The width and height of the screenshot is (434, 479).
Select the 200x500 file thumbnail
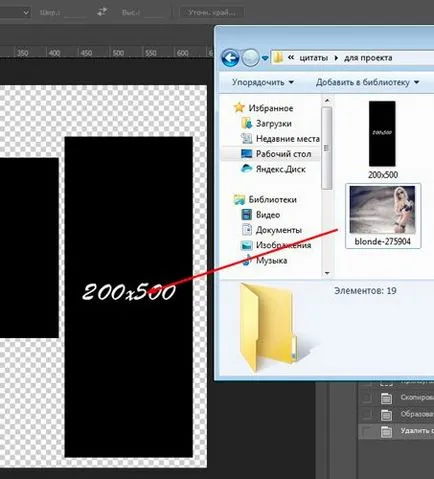tap(382, 134)
